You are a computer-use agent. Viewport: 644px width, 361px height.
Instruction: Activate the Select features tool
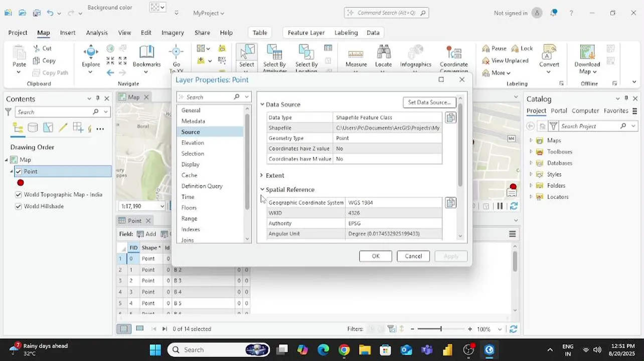coord(246,58)
